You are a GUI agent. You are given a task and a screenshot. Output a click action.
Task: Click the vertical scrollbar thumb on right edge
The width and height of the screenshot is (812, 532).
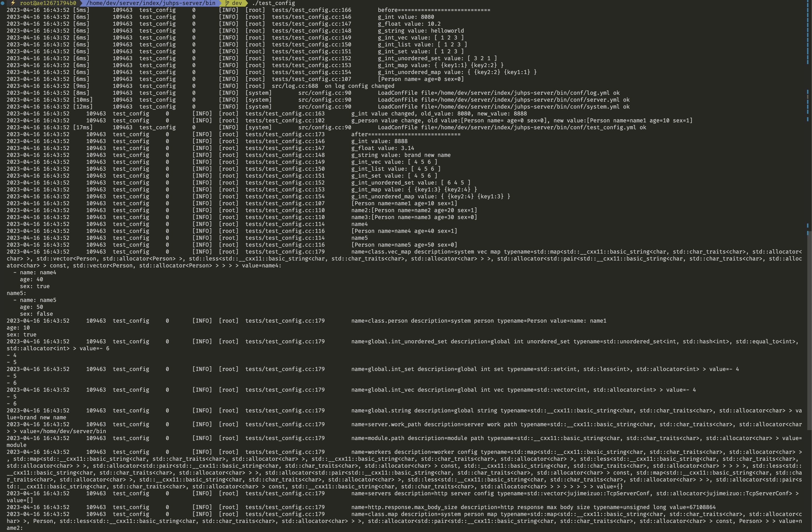pyautogui.click(x=809, y=330)
